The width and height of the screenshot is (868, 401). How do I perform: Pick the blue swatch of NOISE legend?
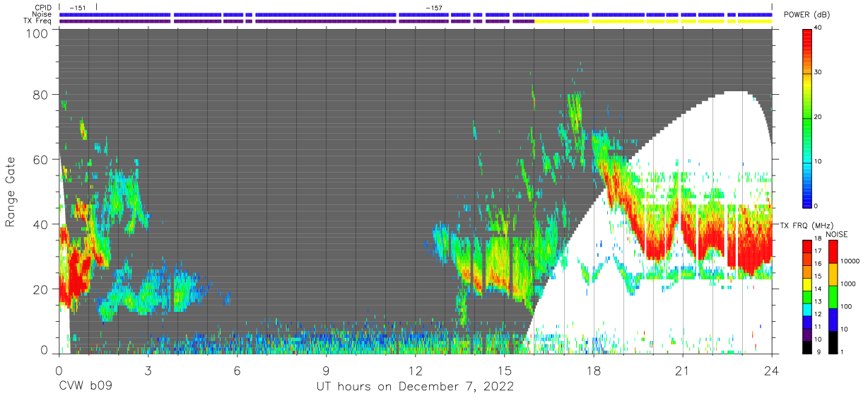pyautogui.click(x=832, y=319)
